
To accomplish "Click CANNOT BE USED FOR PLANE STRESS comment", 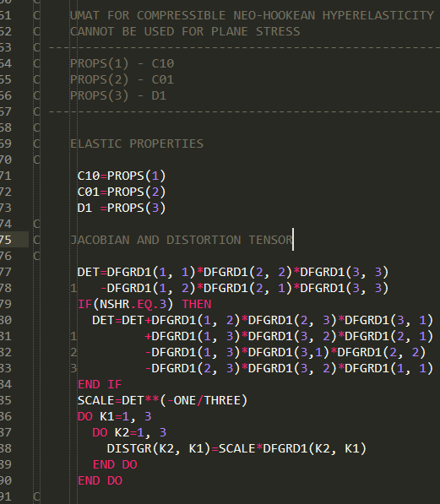I will point(185,31).
